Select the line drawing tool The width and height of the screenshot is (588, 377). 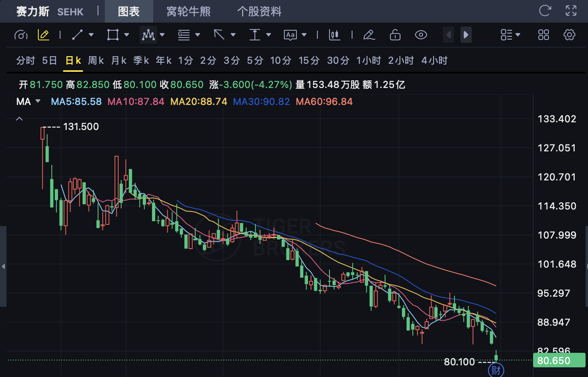[x=77, y=35]
